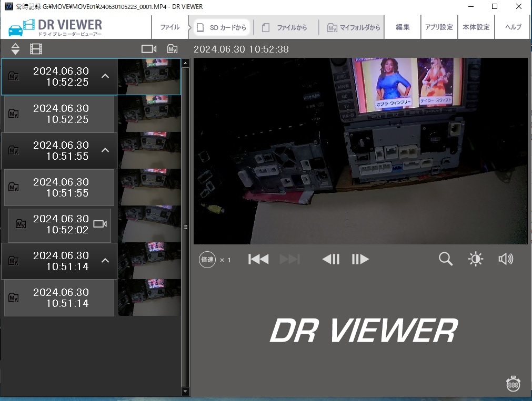This screenshot has height=401, width=532.
Task: Step one frame backward in video
Action: (x=330, y=259)
